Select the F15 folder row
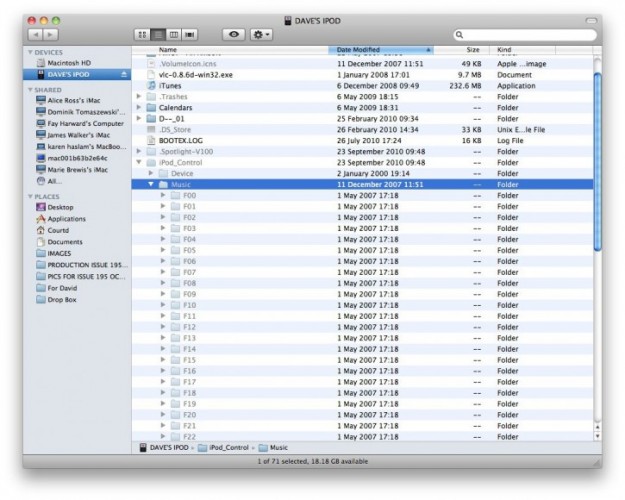The height and width of the screenshot is (500, 625). point(362,360)
